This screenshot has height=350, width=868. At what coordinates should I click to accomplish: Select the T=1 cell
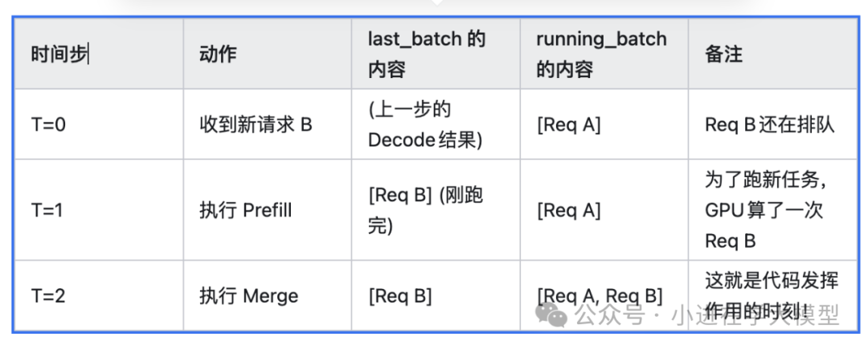tap(48, 211)
